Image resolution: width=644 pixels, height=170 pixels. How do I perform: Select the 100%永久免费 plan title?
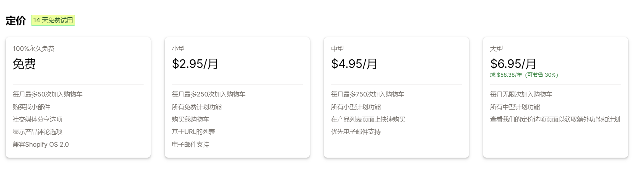[x=34, y=49]
